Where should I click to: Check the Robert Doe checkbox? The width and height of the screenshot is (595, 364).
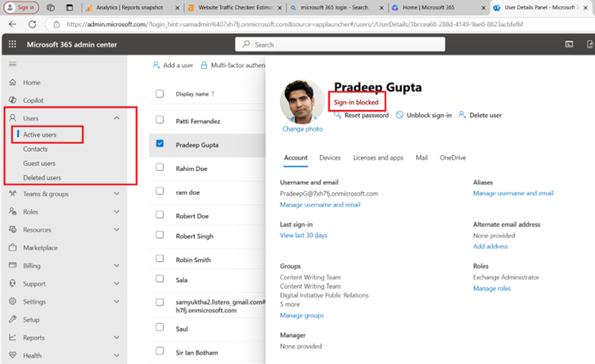click(160, 214)
